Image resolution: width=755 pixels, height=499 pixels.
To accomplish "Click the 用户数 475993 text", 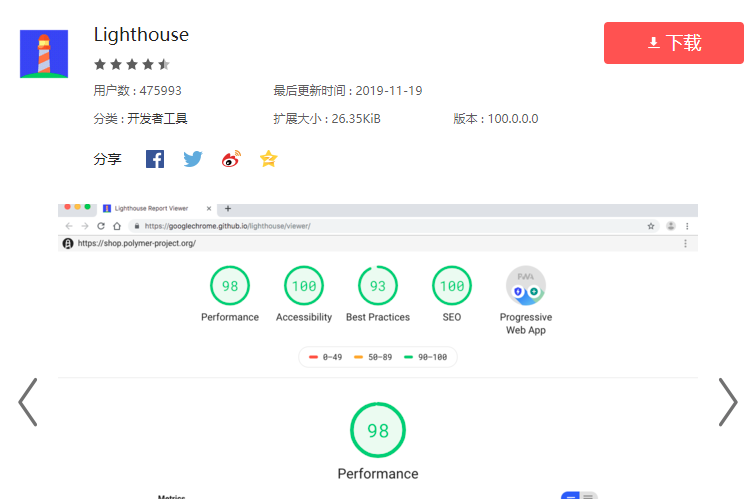I will (137, 91).
